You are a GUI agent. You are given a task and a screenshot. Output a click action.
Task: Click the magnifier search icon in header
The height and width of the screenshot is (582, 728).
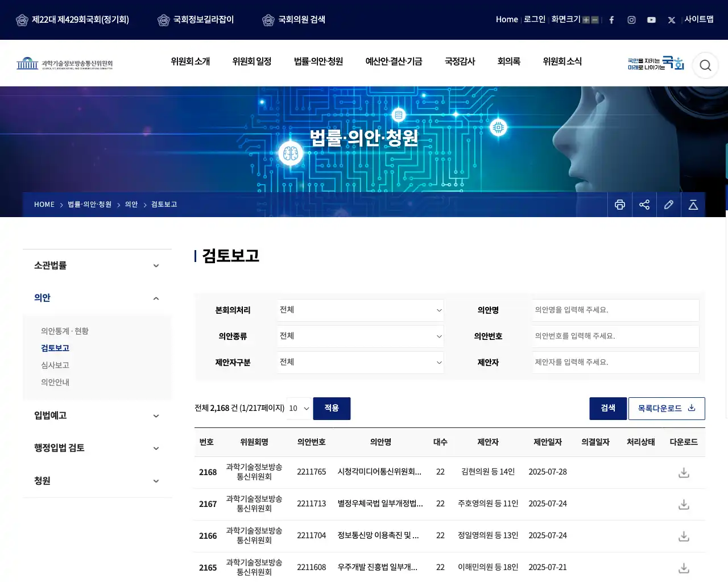pos(705,65)
